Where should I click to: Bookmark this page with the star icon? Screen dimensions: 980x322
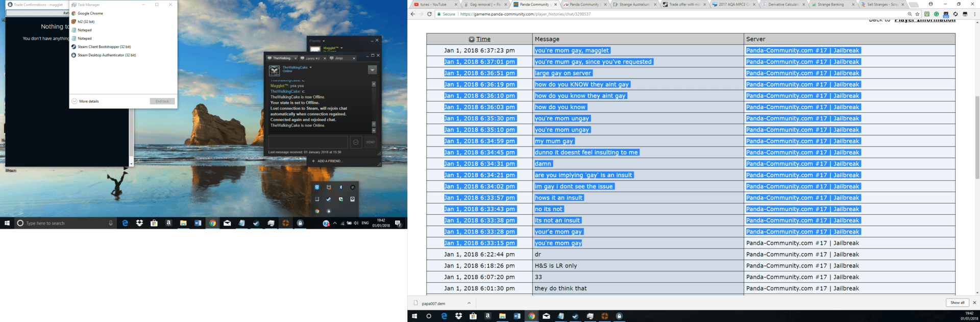pos(917,14)
